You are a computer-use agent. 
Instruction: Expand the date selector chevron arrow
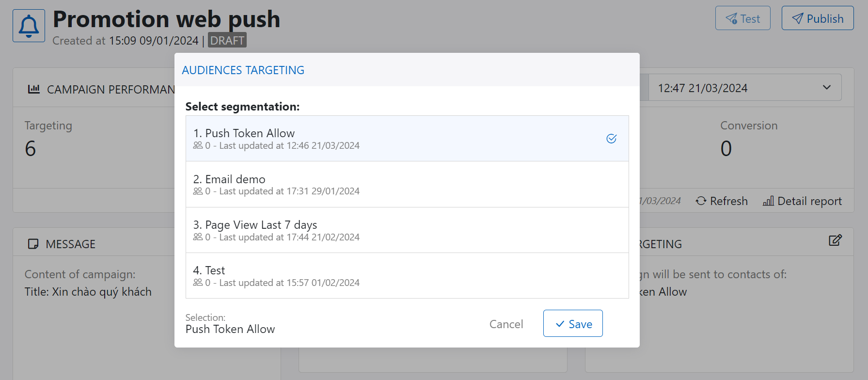(826, 88)
